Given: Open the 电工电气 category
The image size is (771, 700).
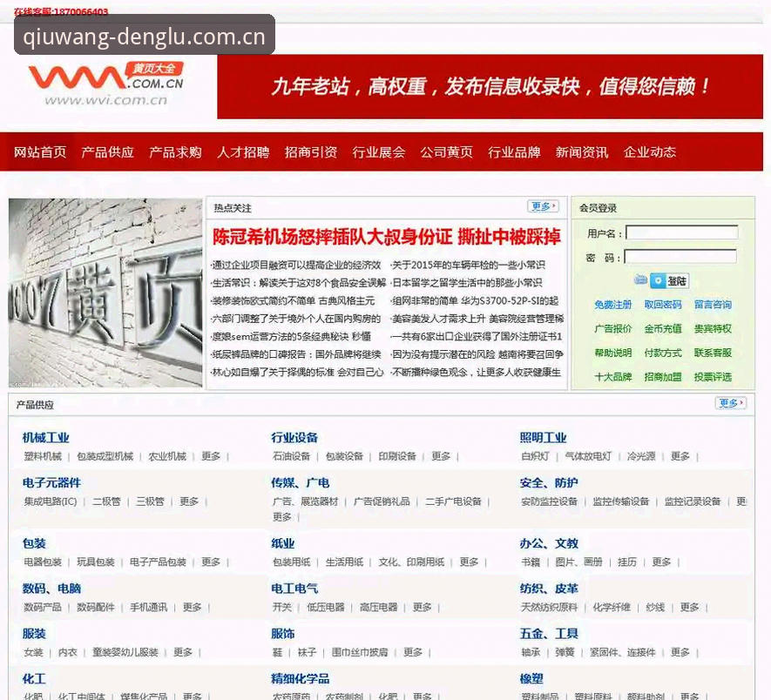Looking at the screenshot, I should click(x=294, y=589).
